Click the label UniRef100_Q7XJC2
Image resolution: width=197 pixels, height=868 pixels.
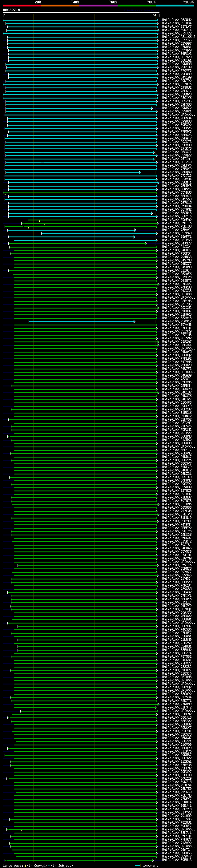coord(176,33)
